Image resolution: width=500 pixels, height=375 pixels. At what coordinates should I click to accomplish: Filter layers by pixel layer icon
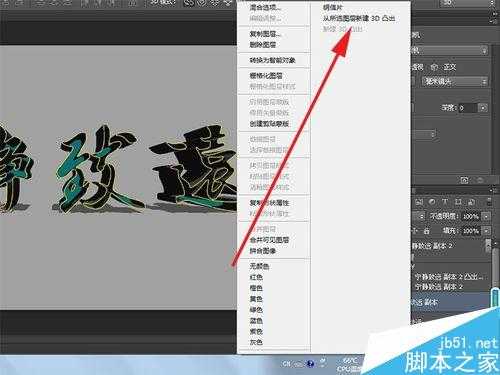click(x=419, y=202)
